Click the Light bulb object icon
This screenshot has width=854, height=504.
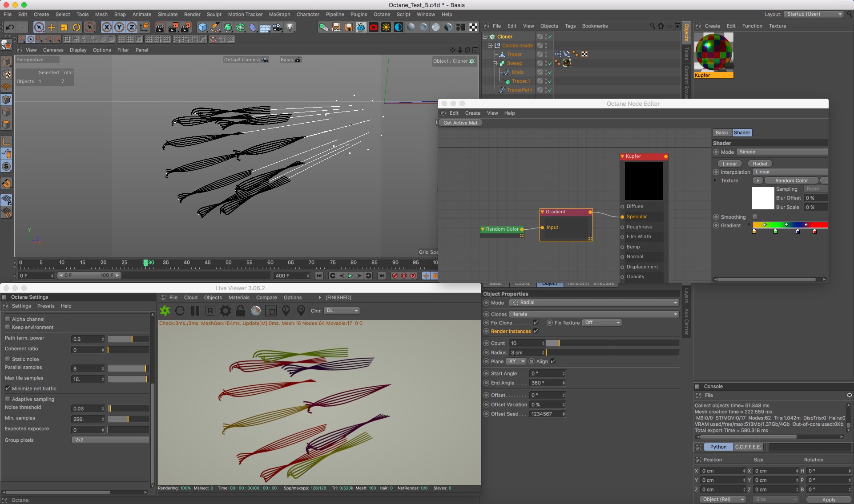(290, 28)
